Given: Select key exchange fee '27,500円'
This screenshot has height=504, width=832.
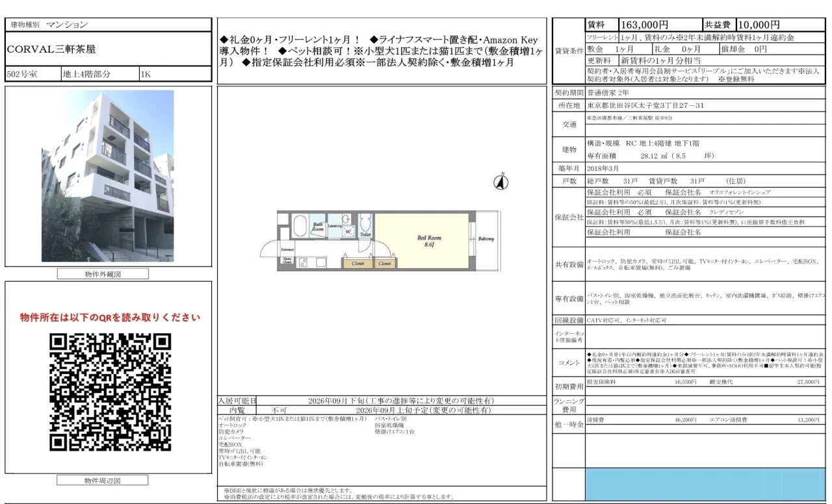Looking at the screenshot, I should pos(808,383).
